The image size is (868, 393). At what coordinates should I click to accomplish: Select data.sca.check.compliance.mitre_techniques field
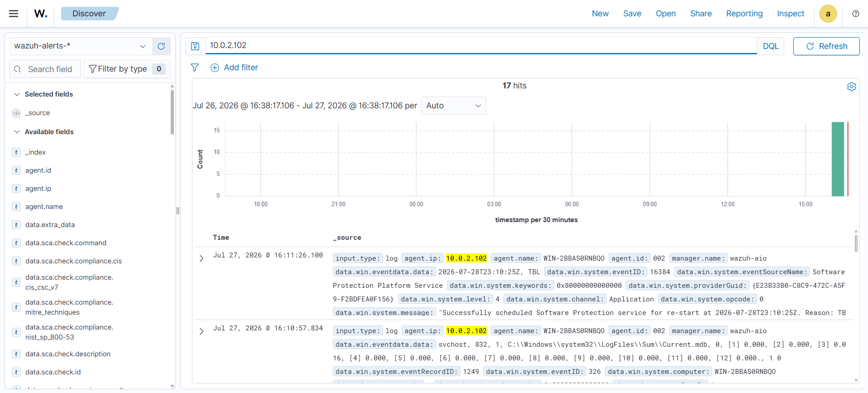click(69, 307)
